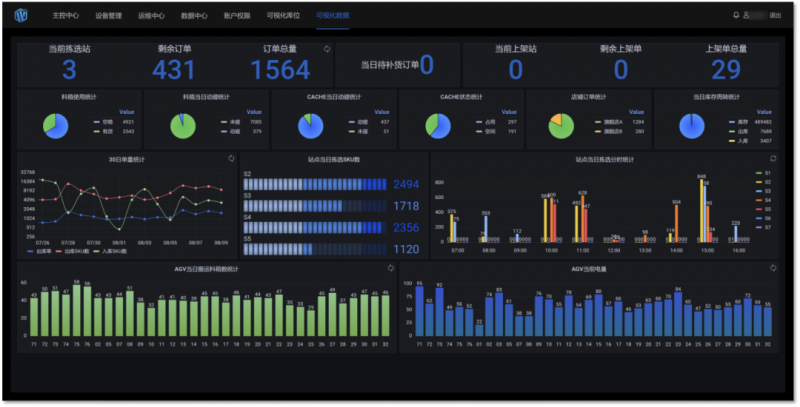800x407 pixels.
Task: Open the 账户权限 menu
Action: [x=239, y=17]
